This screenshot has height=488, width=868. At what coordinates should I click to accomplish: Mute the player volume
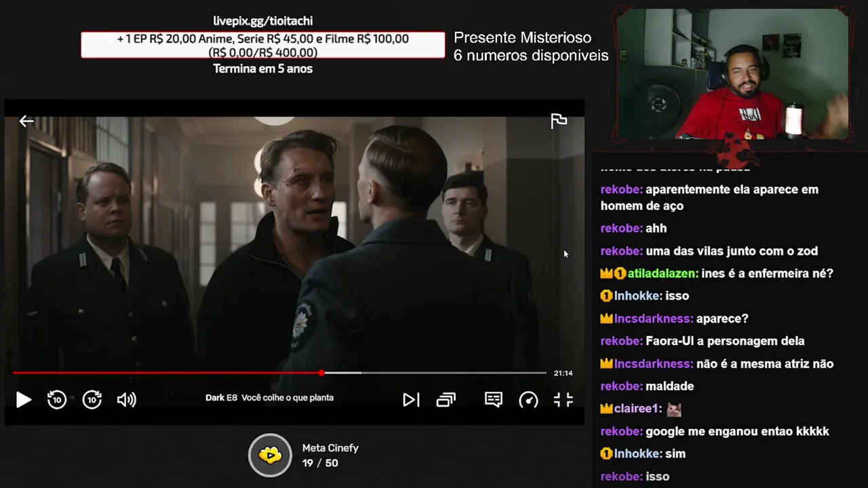[x=127, y=400]
